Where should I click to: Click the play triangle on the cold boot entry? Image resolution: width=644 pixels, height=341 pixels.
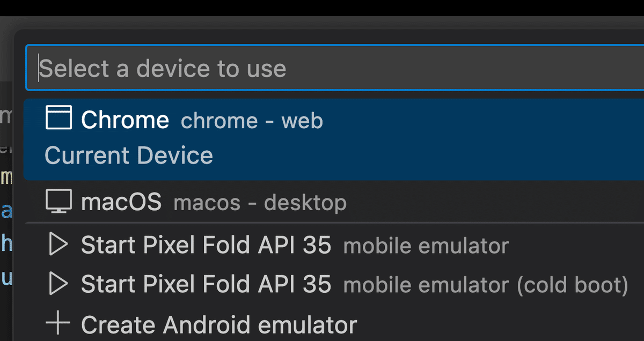pos(58,284)
